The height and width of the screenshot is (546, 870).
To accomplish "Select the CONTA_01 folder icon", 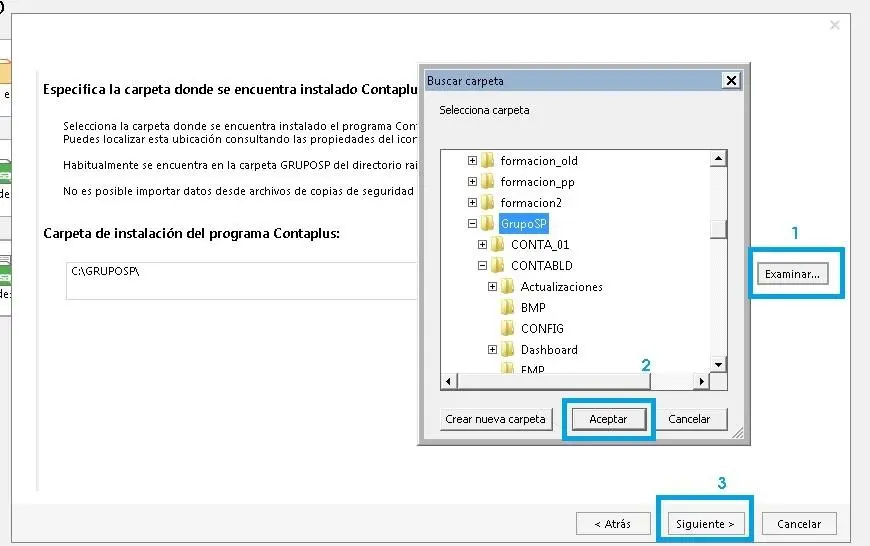I will [498, 244].
